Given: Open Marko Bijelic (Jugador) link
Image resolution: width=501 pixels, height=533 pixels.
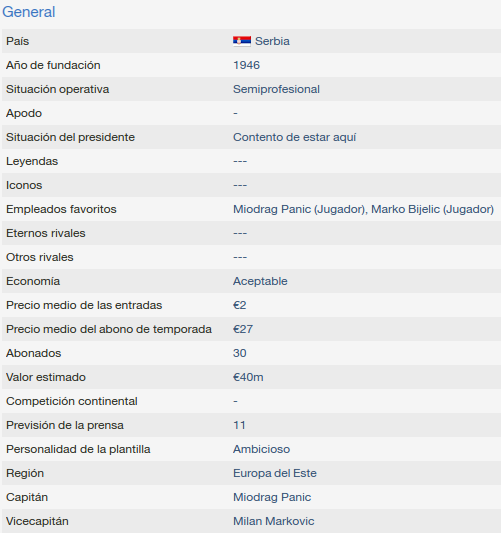Looking at the screenshot, I should 432,209.
